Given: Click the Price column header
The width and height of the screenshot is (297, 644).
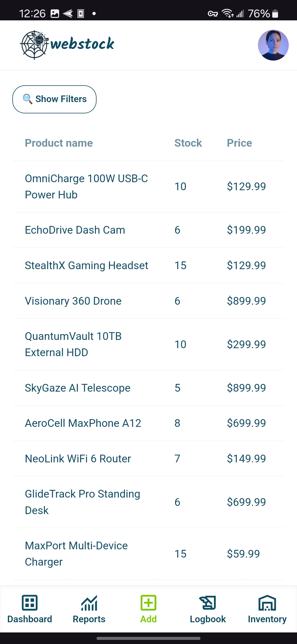Looking at the screenshot, I should click(x=239, y=143).
